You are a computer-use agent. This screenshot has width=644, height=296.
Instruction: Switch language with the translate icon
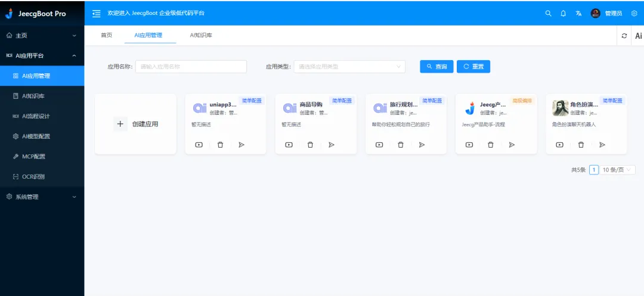[x=578, y=14]
